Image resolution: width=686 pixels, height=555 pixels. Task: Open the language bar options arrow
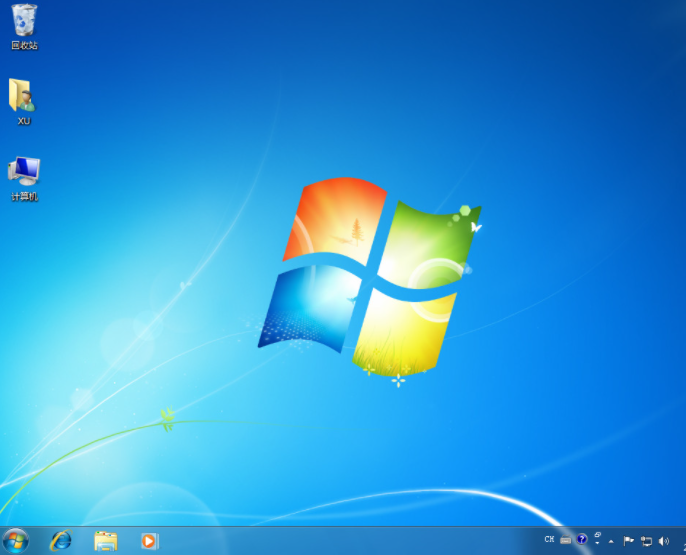(x=597, y=544)
